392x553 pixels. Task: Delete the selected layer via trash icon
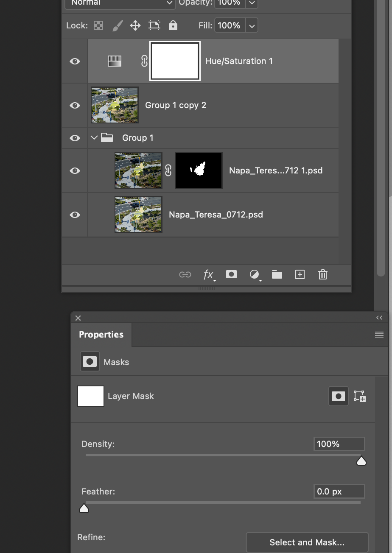322,274
